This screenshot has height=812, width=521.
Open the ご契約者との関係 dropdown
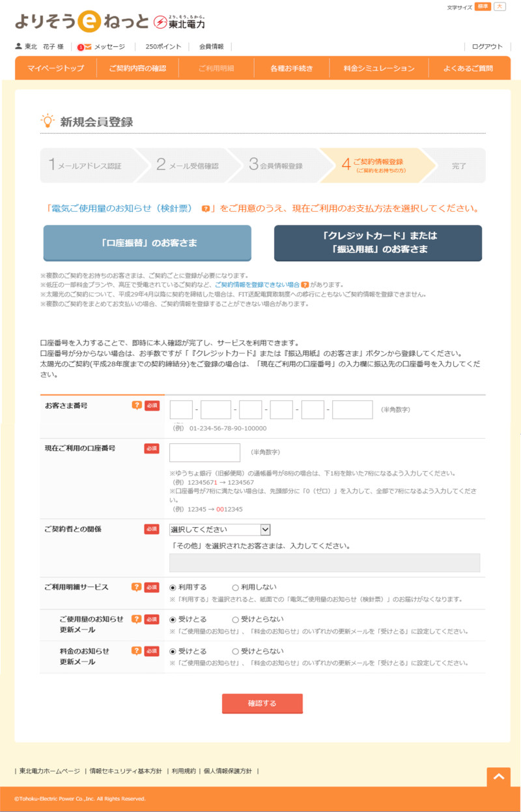point(219,530)
